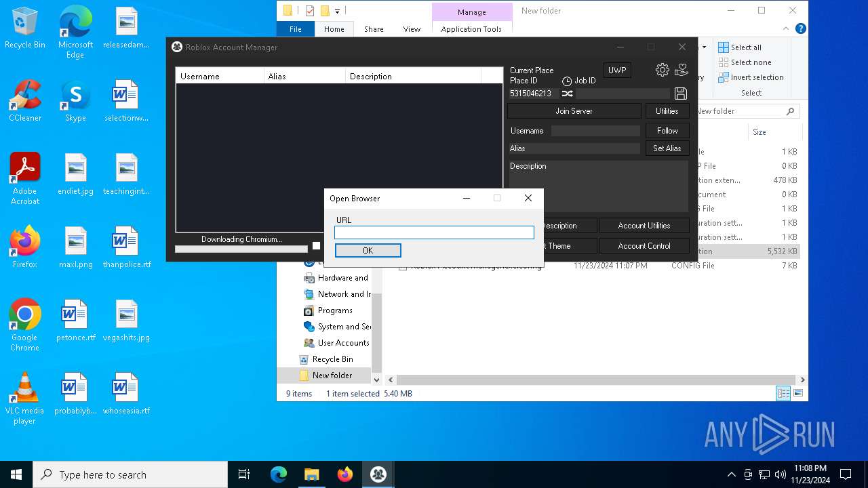This screenshot has height=488, width=868.
Task: Click the Set Alias button
Action: click(x=667, y=148)
